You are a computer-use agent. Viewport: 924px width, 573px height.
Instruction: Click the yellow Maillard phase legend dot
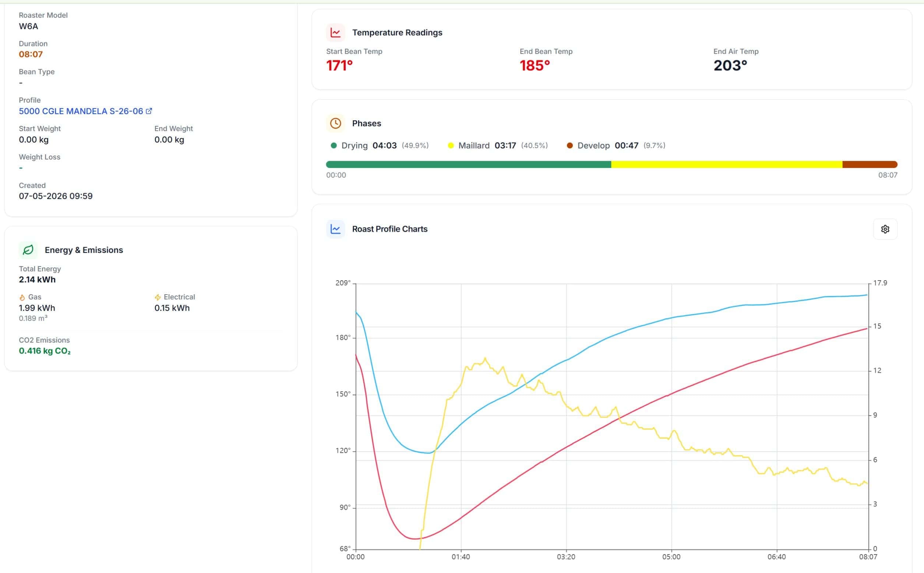451,145
